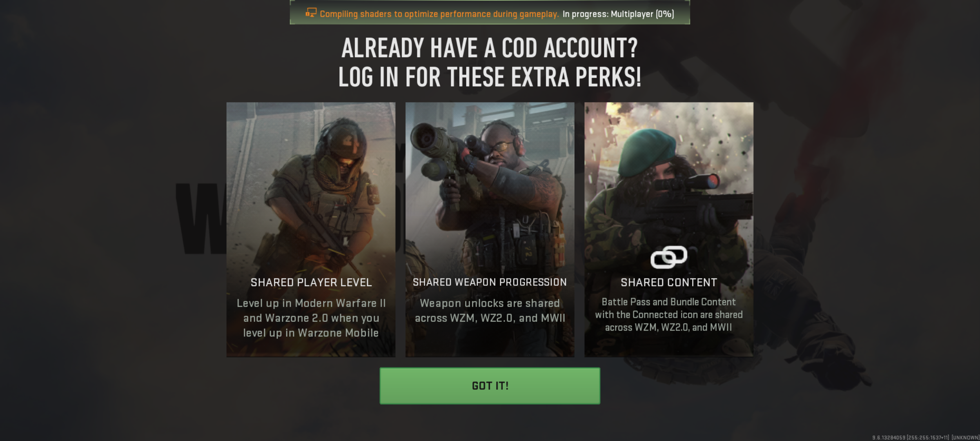Click the SHARED PLAYER LEVEL heading

pyautogui.click(x=311, y=283)
